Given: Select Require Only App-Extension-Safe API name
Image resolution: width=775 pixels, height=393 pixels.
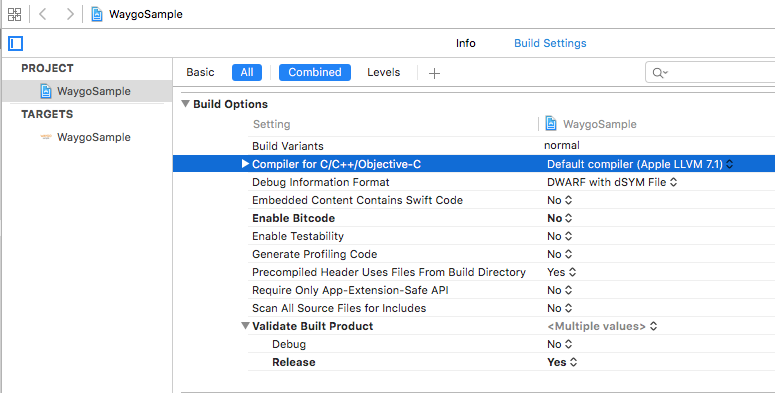Looking at the screenshot, I should [350, 290].
